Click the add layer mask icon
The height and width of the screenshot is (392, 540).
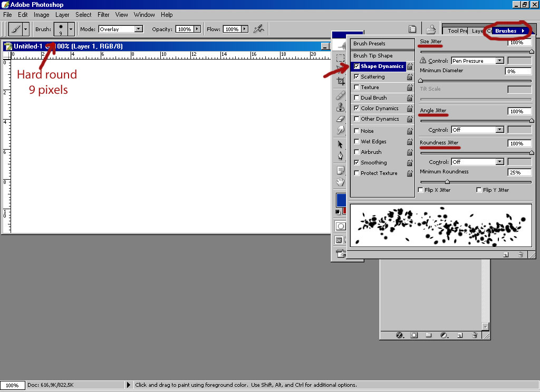[x=414, y=335]
